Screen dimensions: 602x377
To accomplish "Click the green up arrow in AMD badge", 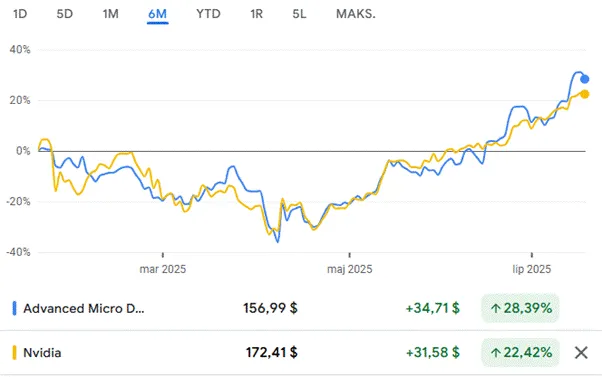I will pos(496,308).
